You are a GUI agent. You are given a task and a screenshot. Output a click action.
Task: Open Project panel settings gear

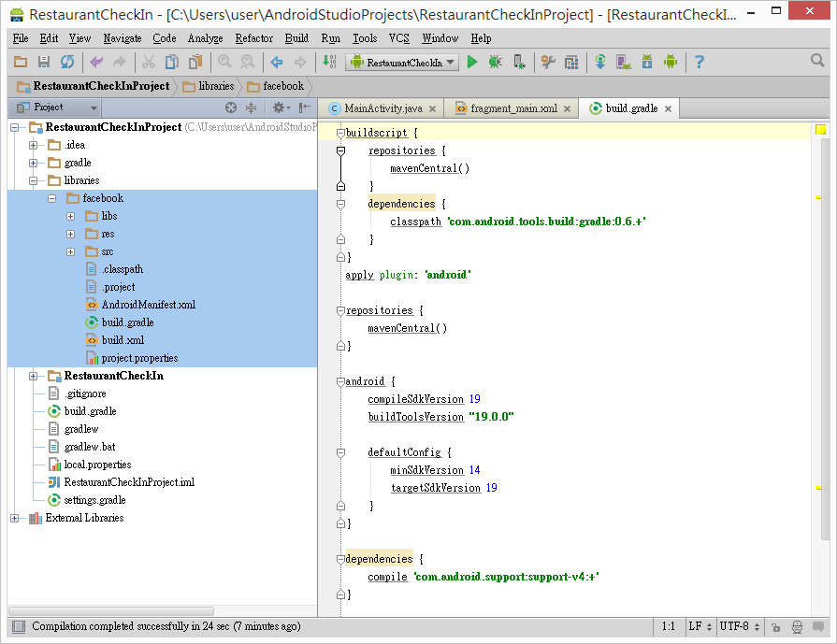pos(279,107)
